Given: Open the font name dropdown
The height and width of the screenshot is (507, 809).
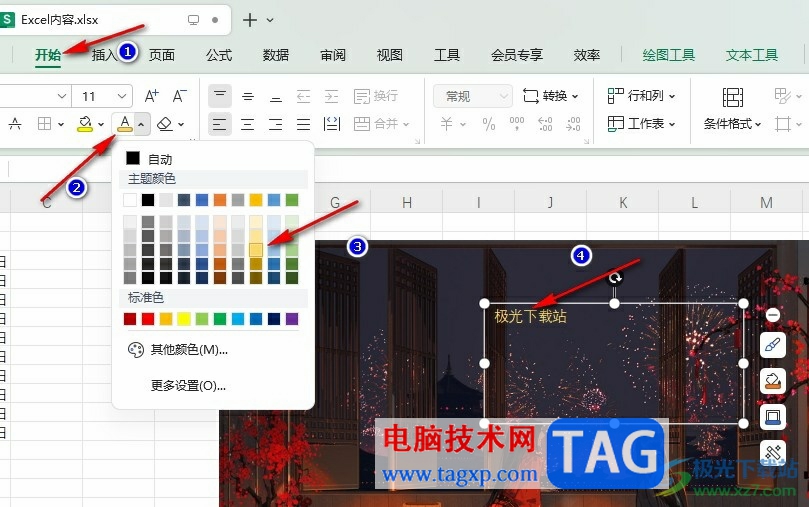Looking at the screenshot, I should [x=61, y=96].
